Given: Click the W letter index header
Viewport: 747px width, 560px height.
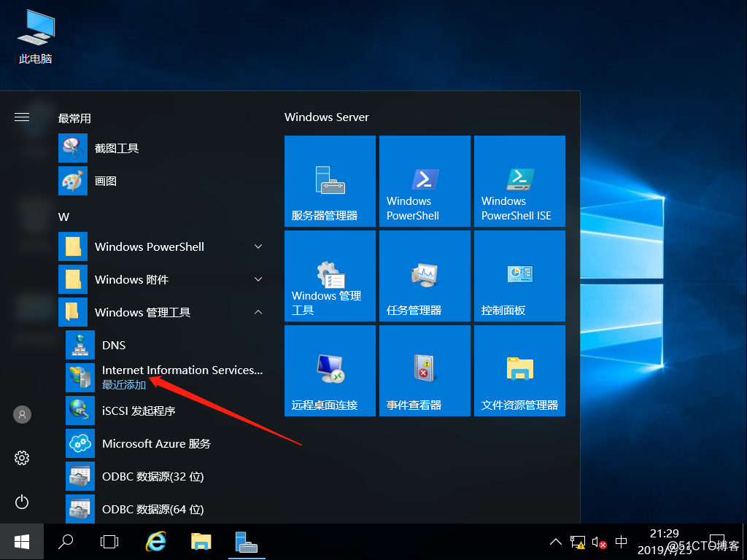Looking at the screenshot, I should [x=64, y=217].
